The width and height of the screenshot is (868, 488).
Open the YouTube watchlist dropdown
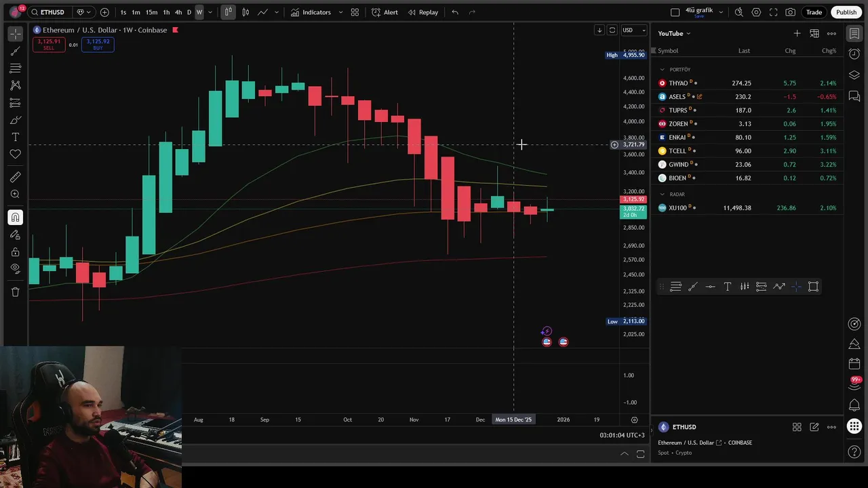coord(674,33)
